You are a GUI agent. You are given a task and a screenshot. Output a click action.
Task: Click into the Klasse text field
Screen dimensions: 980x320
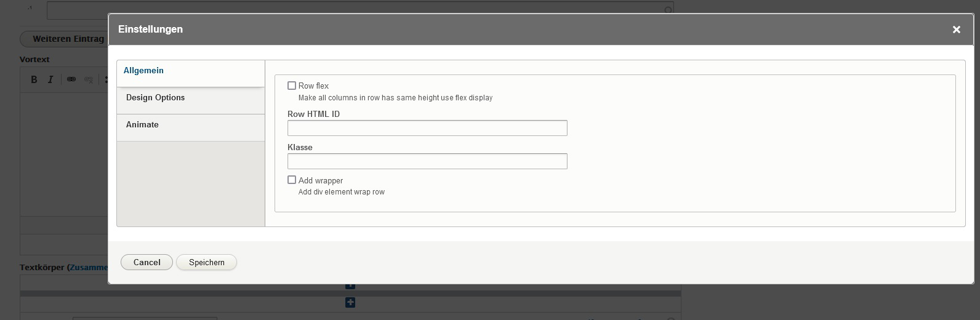pyautogui.click(x=427, y=161)
